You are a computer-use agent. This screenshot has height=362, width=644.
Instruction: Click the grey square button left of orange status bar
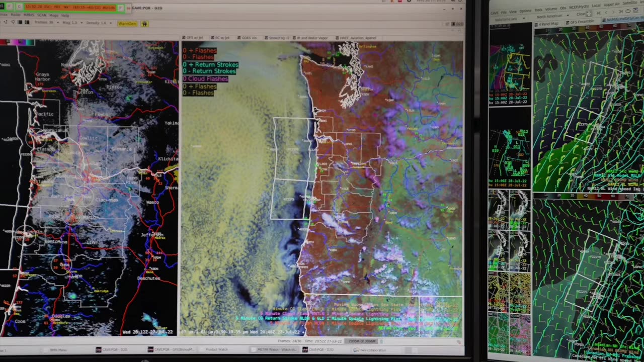[x=10, y=7]
